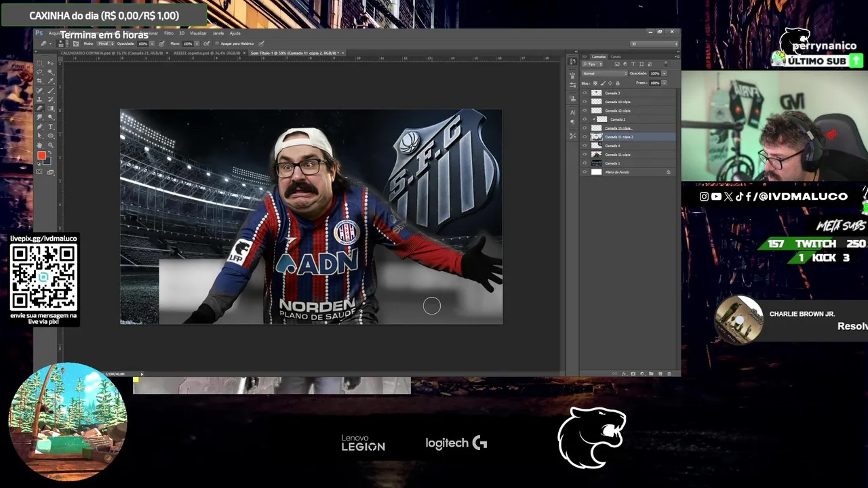Link layers icon in Layers panel

(615, 374)
